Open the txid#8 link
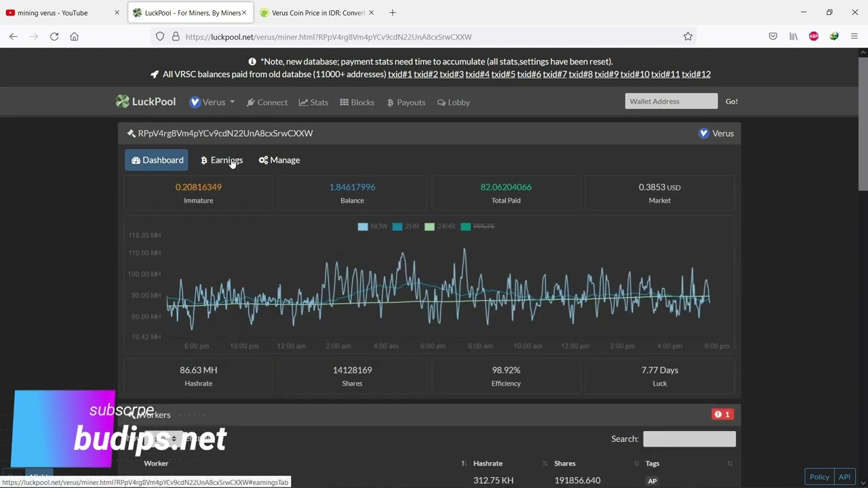This screenshot has height=488, width=868. pyautogui.click(x=580, y=74)
